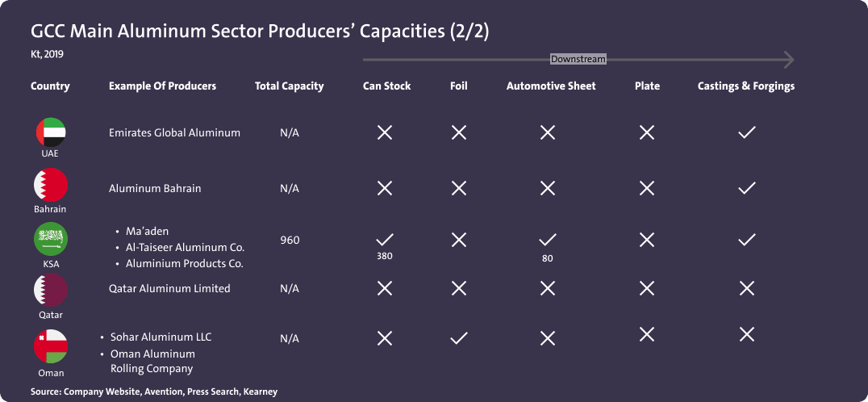Viewport: 868px width, 402px height.
Task: Select the Qatar Aluminum Limited text
Action: coord(169,288)
